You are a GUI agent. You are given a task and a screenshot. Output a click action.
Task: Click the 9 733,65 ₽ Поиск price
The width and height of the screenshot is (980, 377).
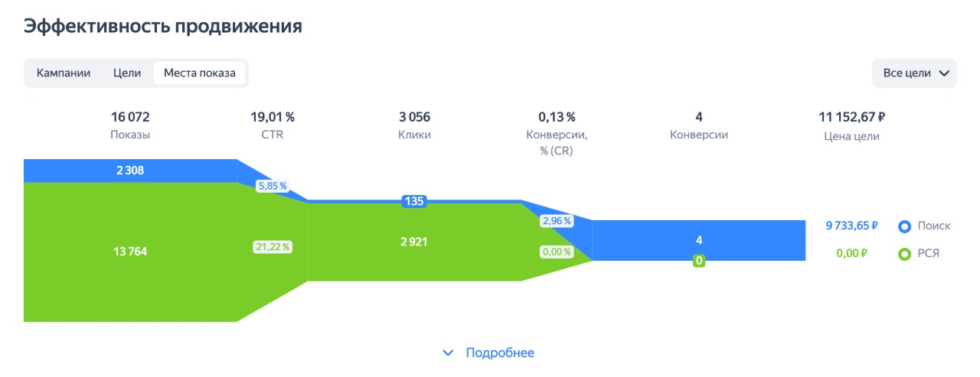point(851,226)
